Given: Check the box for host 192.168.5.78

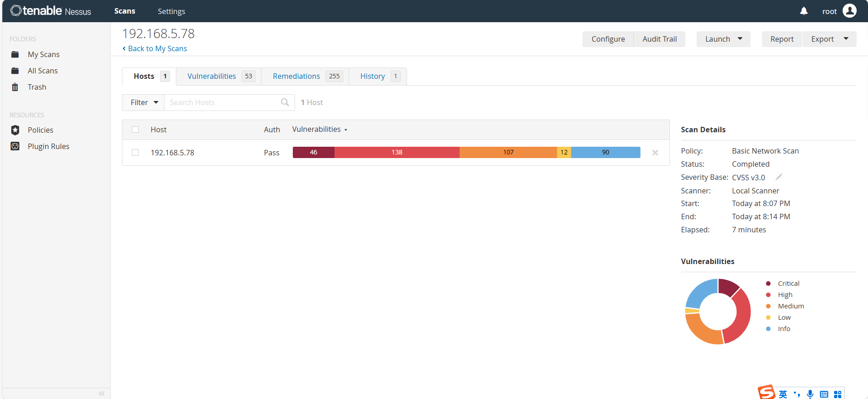Looking at the screenshot, I should coord(135,153).
